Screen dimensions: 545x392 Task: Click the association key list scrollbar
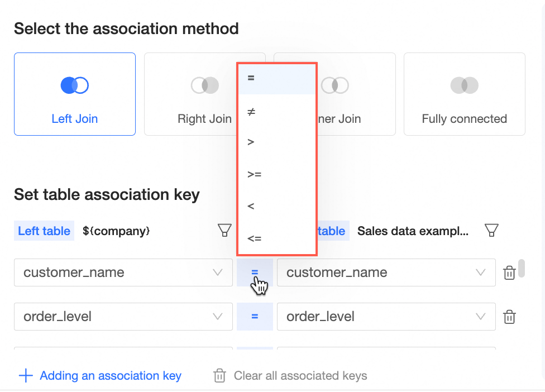522,269
